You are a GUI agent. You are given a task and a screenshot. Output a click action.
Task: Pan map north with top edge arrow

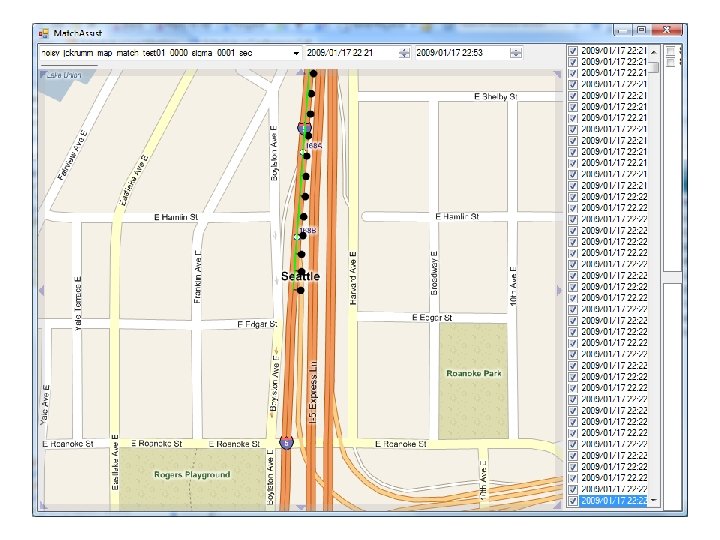click(x=300, y=73)
